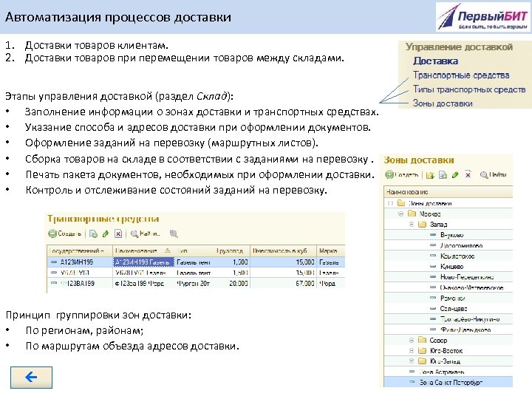Screen dimensions: 532x399
Task: Click the Запад folder icon
Action: 423,225
